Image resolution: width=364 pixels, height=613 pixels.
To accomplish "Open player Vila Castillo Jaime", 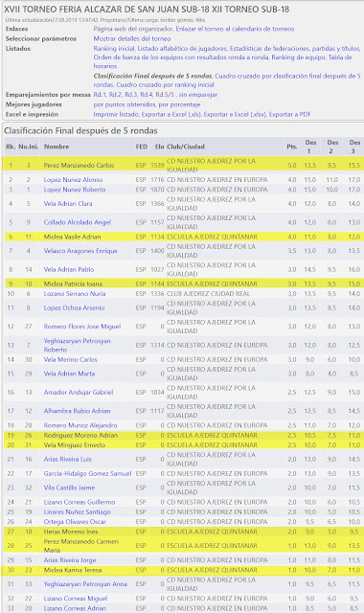I will tap(70, 488).
